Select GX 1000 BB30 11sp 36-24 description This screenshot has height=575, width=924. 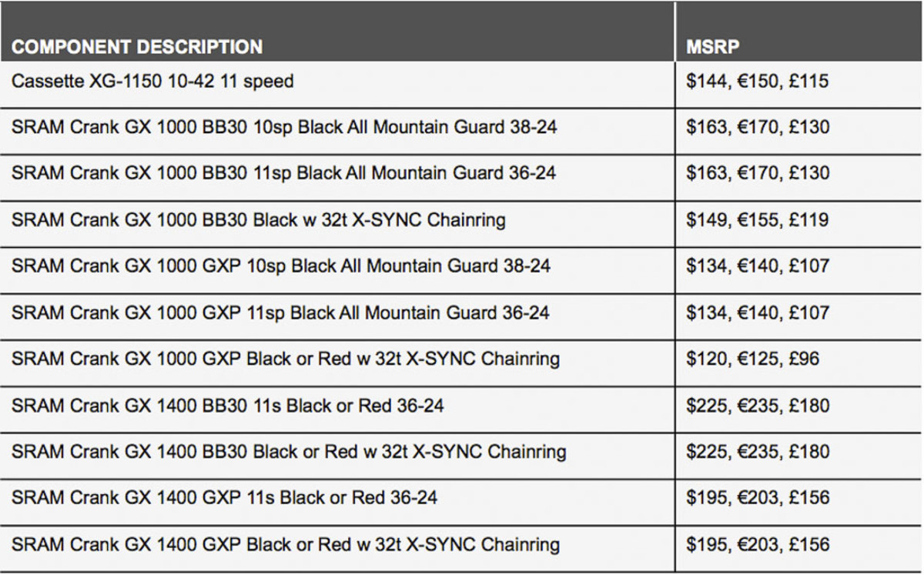[x=283, y=173]
